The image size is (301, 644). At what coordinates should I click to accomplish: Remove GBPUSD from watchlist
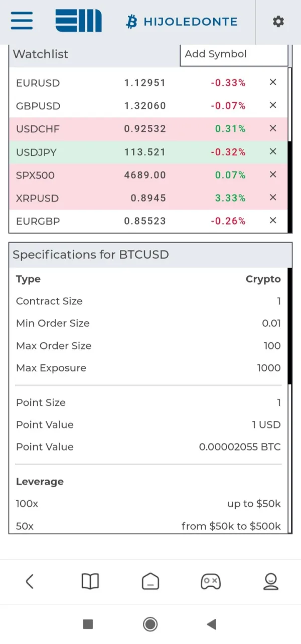point(273,105)
